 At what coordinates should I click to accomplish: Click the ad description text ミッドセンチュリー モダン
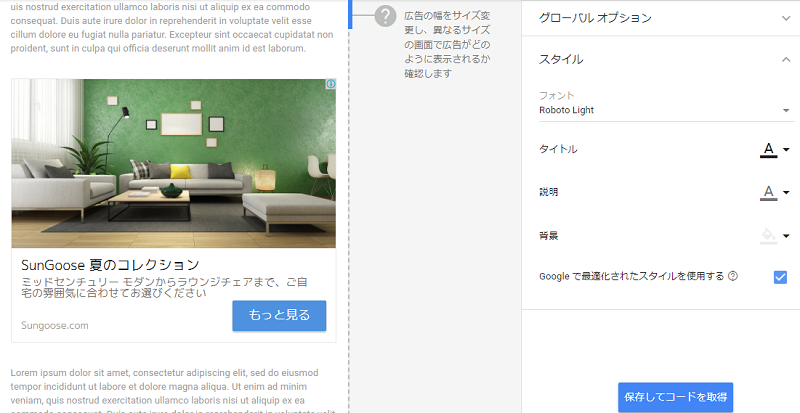tap(164, 287)
